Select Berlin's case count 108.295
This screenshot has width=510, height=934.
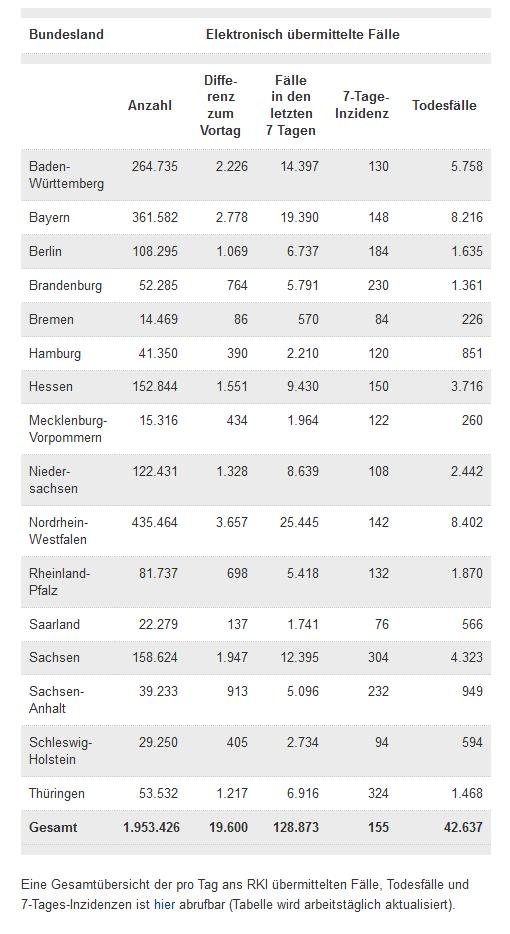155,251
